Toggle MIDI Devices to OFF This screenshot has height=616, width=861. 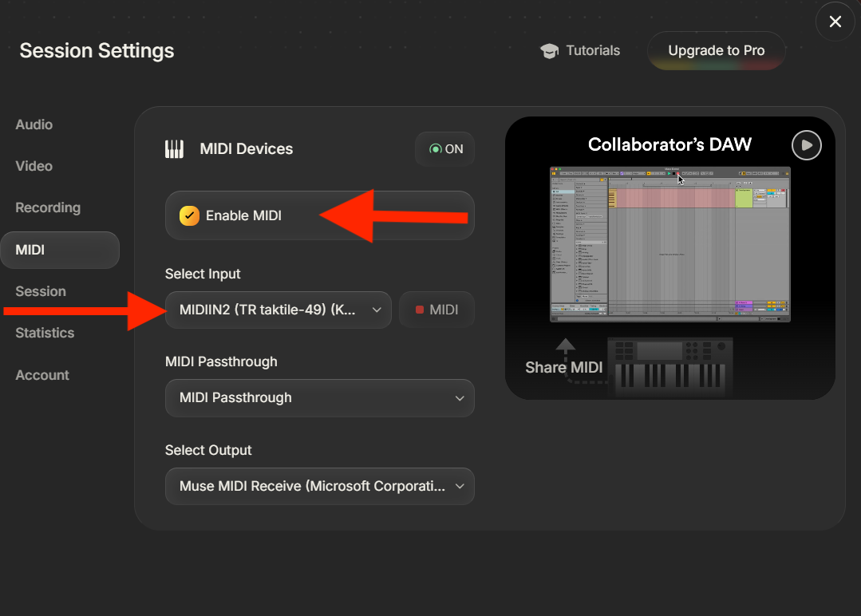(444, 148)
